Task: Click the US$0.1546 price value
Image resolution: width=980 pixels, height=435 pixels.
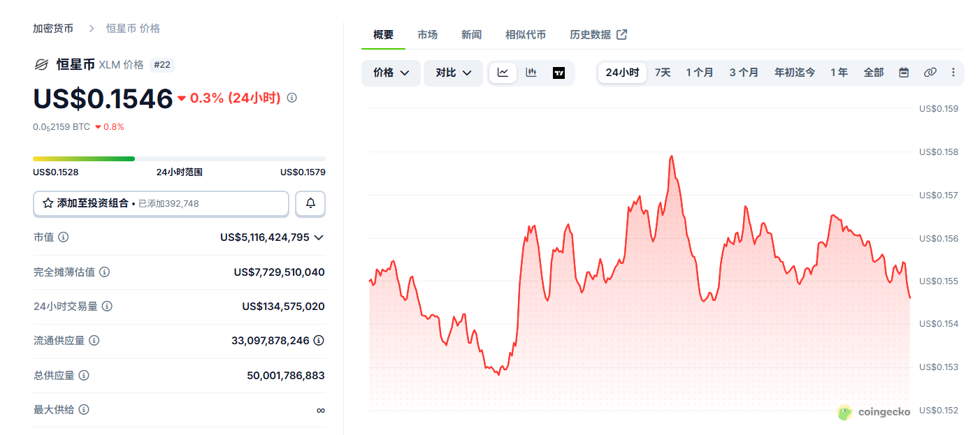Action: (103, 98)
